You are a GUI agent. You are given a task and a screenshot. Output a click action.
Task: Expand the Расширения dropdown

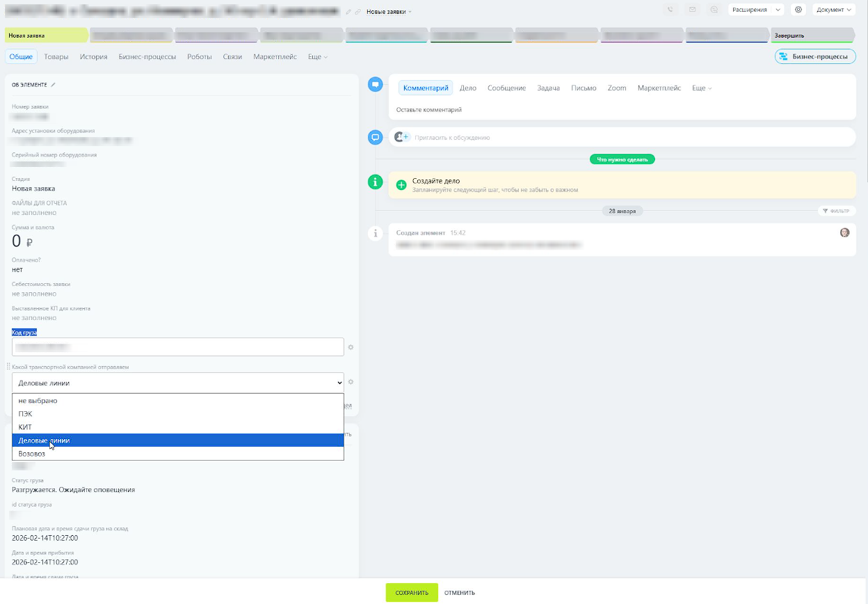(755, 10)
